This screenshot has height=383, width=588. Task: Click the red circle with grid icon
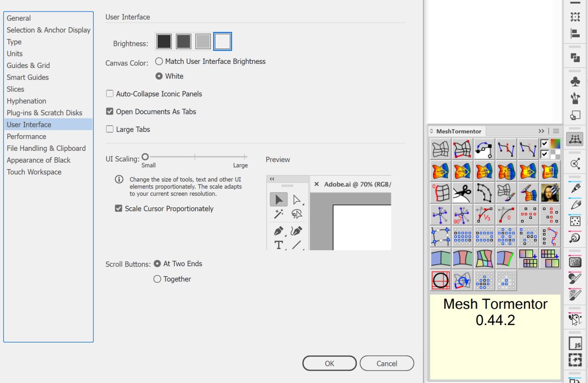[440, 280]
